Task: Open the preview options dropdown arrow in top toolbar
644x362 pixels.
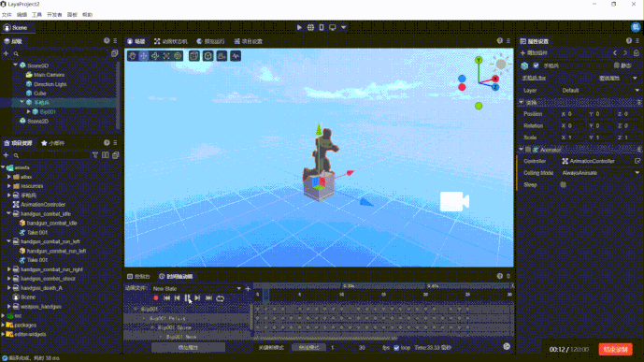Action: coord(343,27)
